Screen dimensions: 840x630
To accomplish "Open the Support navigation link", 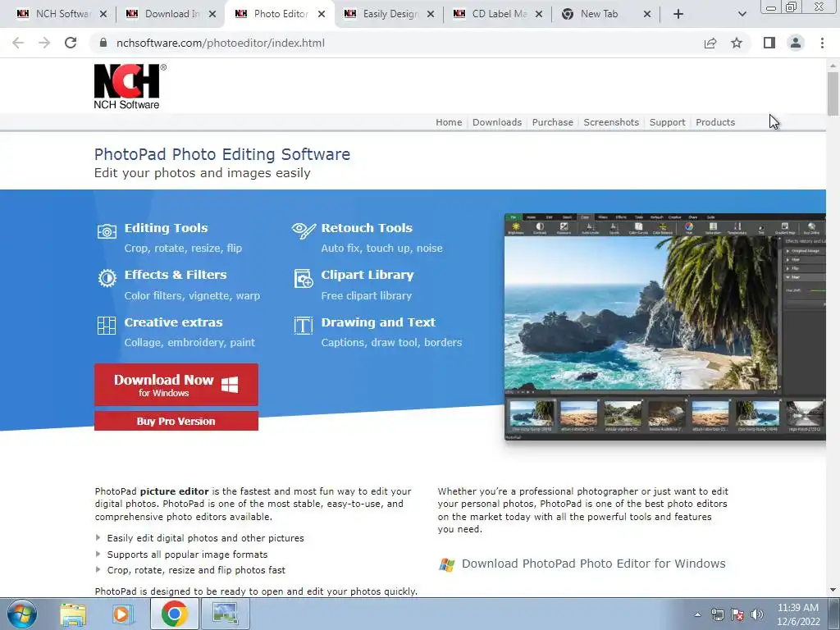I will click(668, 122).
